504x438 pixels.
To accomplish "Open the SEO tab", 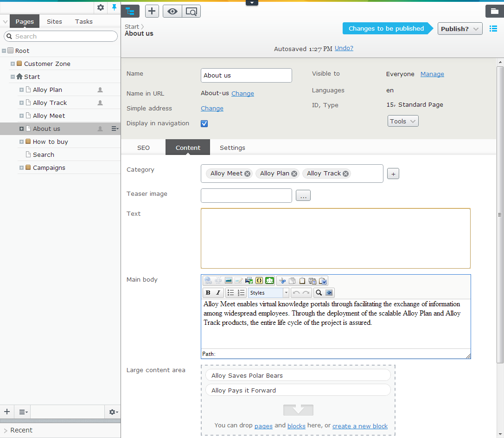I will 143,148.
